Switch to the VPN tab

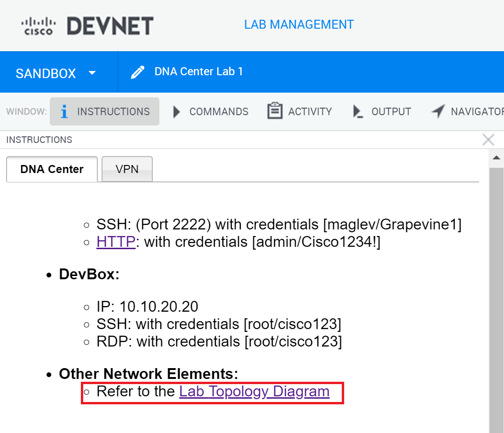coord(127,169)
